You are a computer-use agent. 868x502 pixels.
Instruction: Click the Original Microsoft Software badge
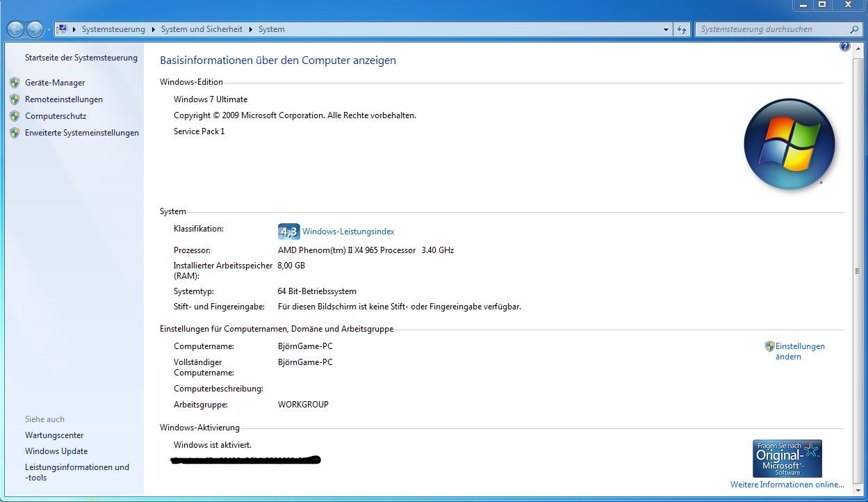pyautogui.click(x=787, y=458)
